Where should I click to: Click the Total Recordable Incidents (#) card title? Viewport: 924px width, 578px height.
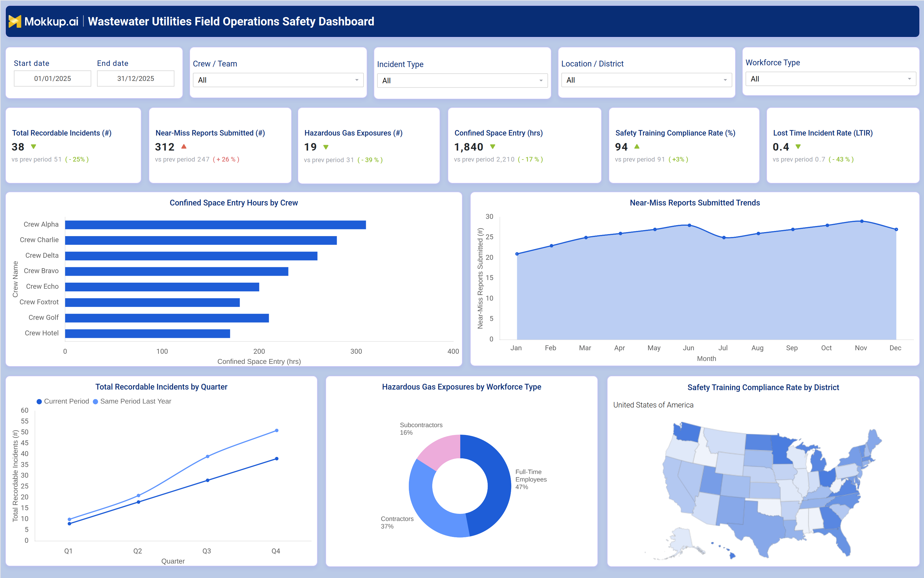[x=62, y=133]
